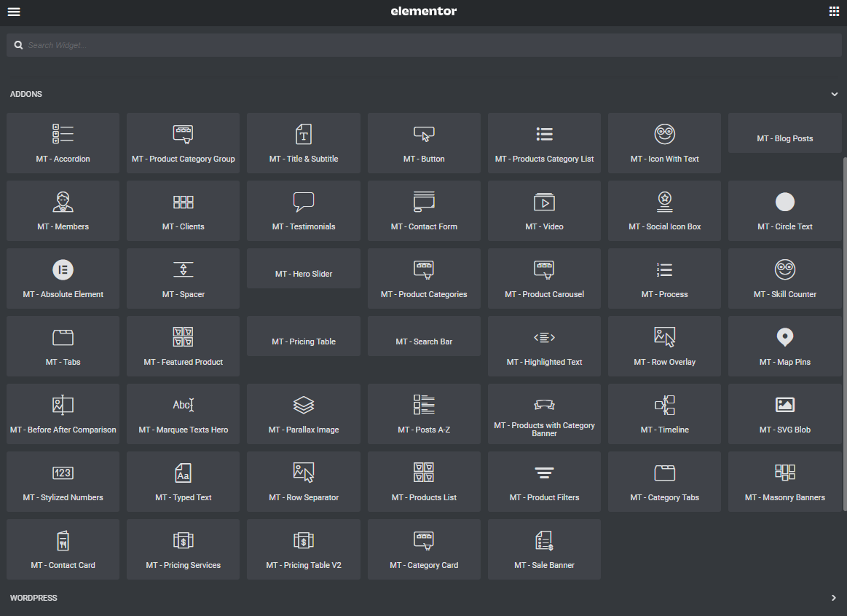Select the MT - Button widget icon
Viewport: 847px width, 616px height.
(424, 134)
